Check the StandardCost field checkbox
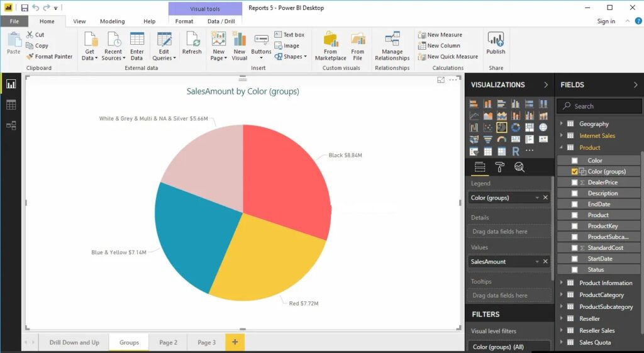 (575, 248)
